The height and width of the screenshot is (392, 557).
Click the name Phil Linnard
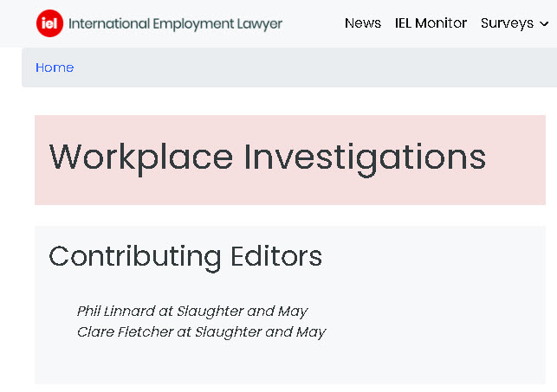[116, 312]
